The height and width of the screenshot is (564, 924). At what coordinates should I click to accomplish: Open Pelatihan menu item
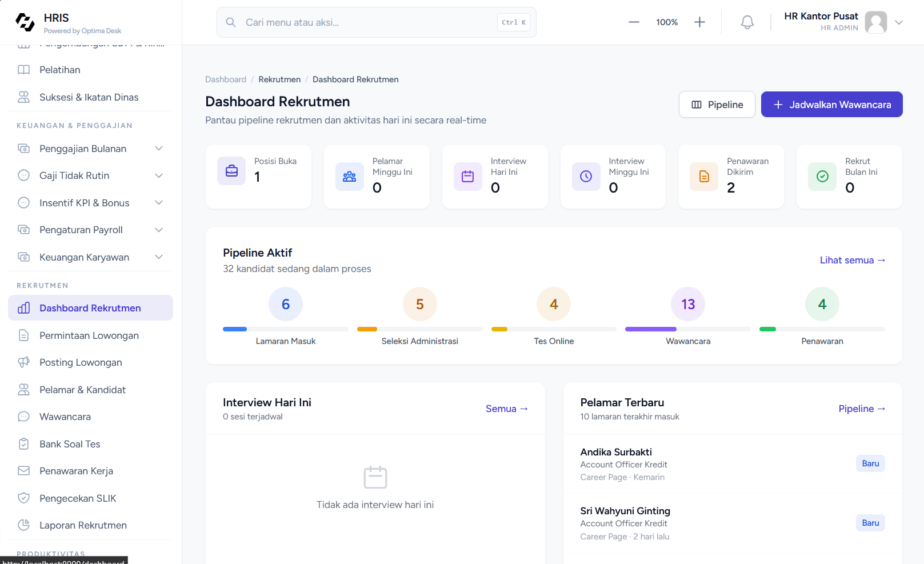click(91, 70)
